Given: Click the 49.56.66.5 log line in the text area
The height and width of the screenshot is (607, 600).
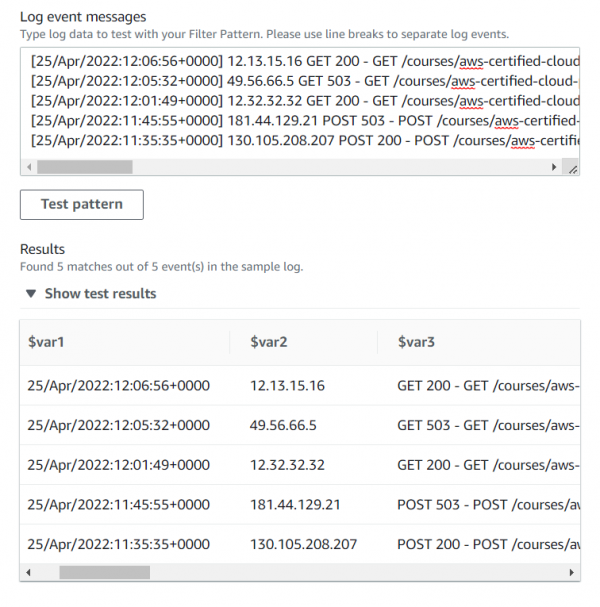Looking at the screenshot, I should click(300, 80).
